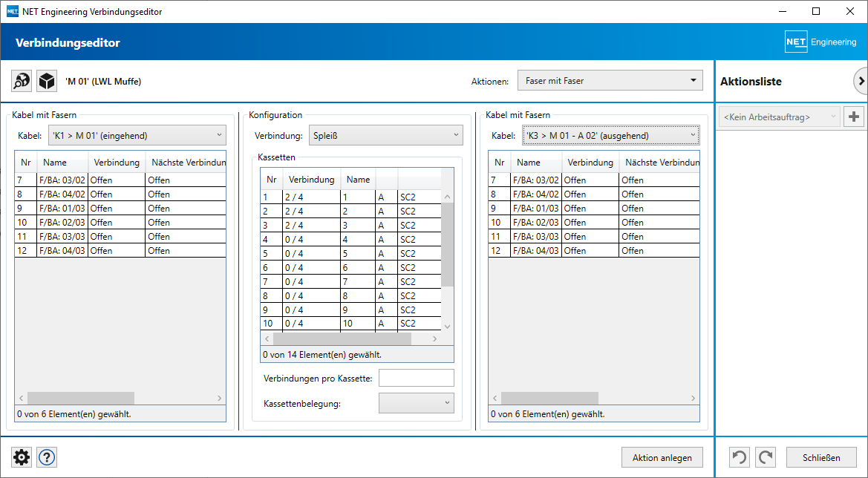Click the left fiber table scroll-right arrow
The image size is (868, 478).
[x=219, y=398]
